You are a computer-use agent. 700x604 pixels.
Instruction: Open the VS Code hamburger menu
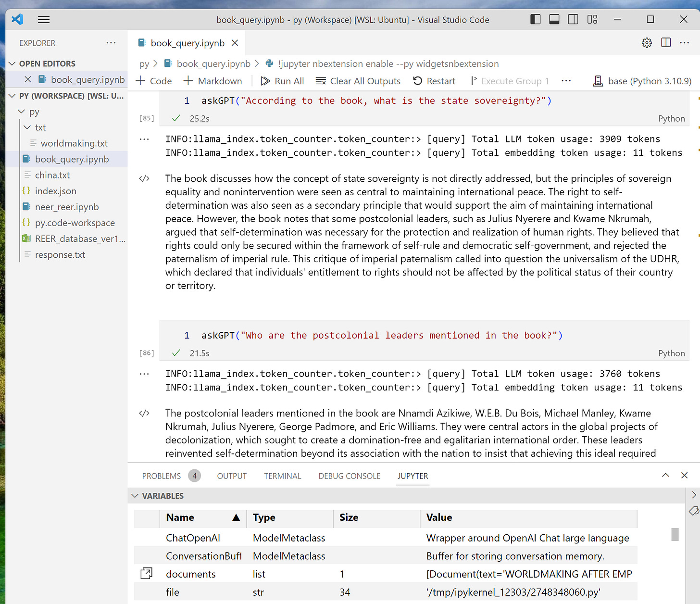(44, 20)
